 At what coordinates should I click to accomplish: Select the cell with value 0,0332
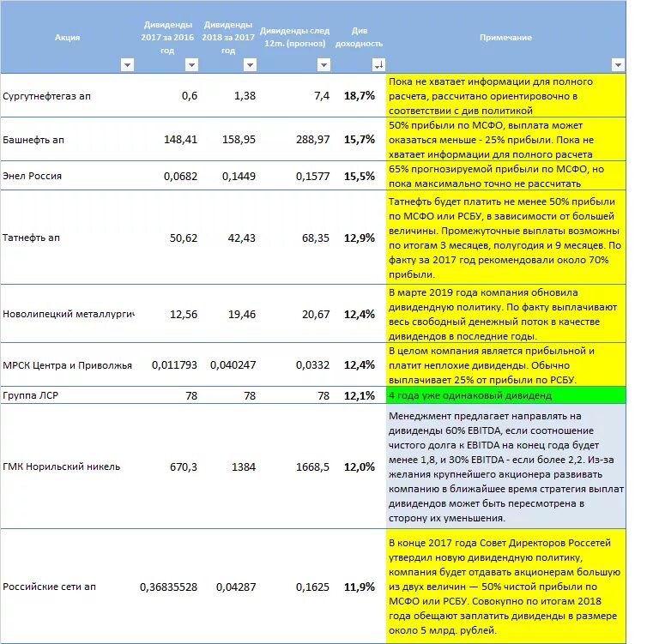[x=294, y=365]
